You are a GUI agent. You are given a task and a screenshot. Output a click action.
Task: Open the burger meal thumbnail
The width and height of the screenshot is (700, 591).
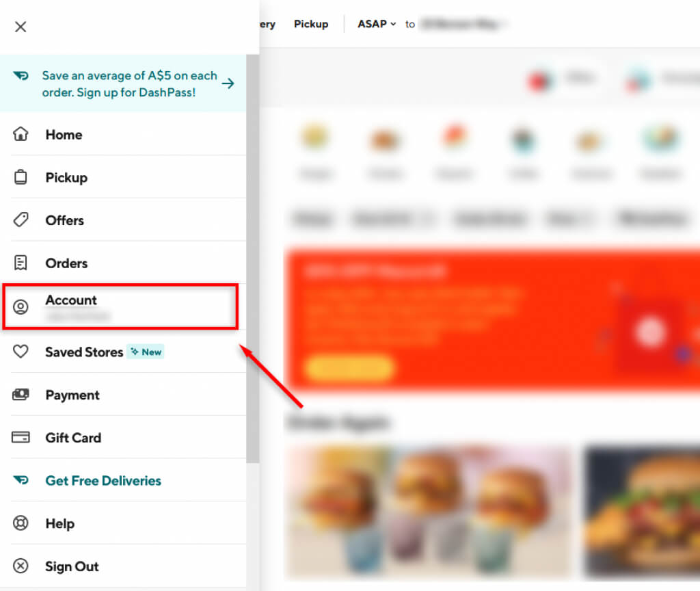[x=429, y=512]
